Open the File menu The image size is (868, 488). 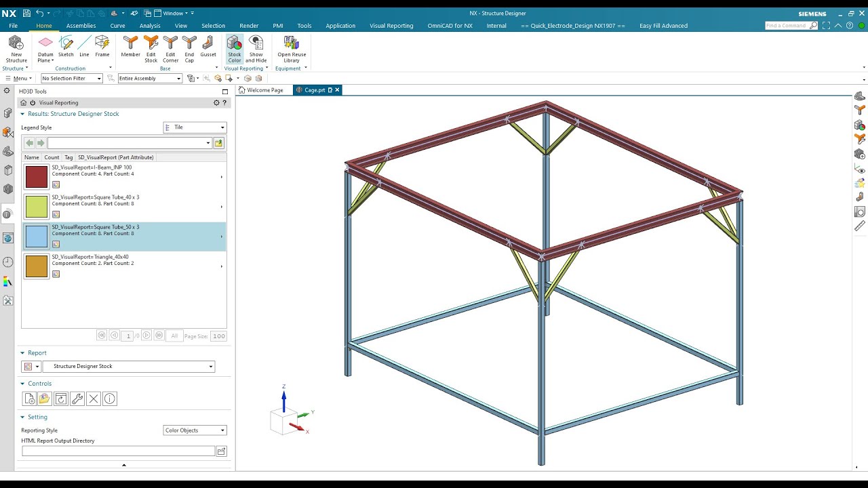[x=14, y=26]
